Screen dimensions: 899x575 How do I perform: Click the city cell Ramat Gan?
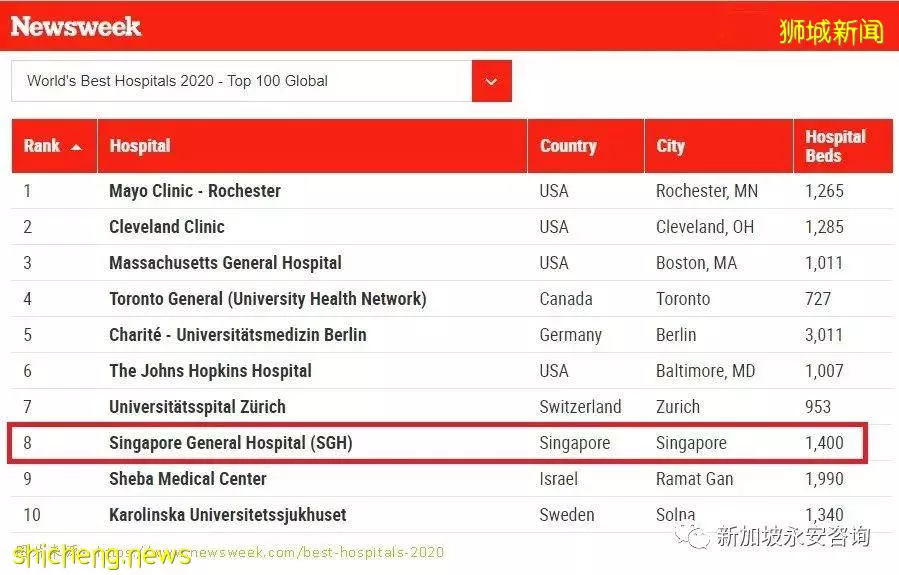tap(694, 479)
